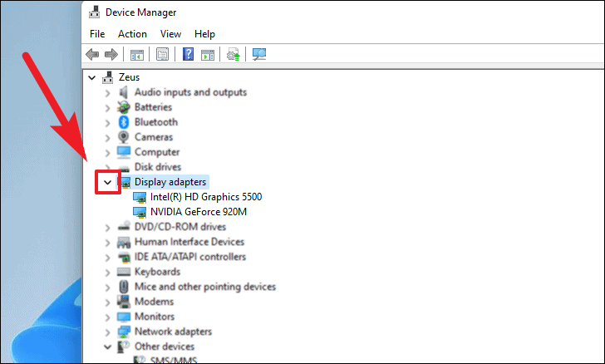Select the 'Disk drives' label
The width and height of the screenshot is (605, 364).
[158, 167]
